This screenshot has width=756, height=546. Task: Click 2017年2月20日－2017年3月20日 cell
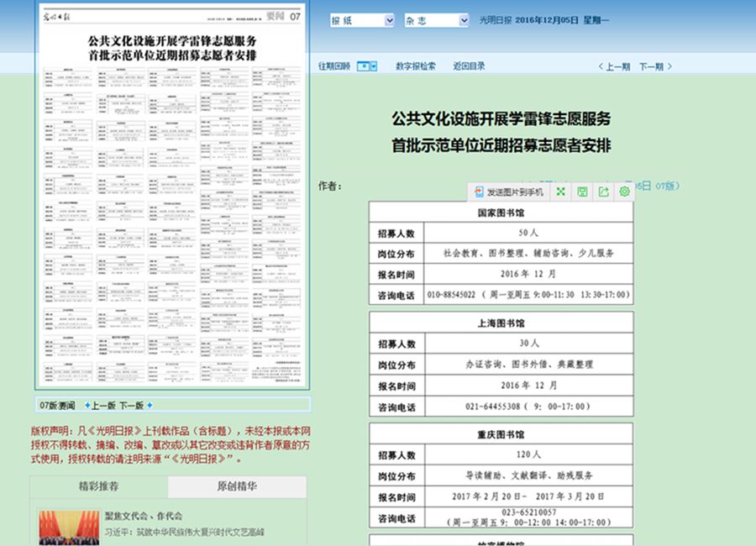528,496
